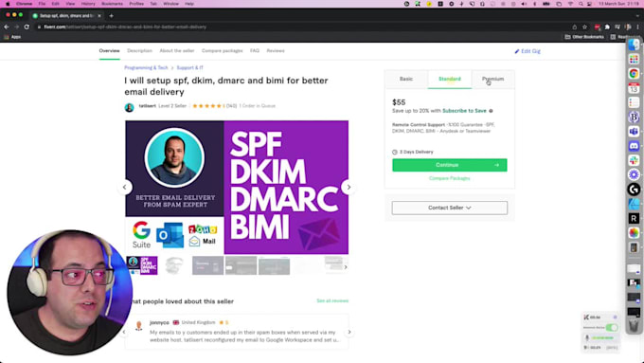Open the Logitech G app in the dock
The width and height of the screenshot is (644, 363).
click(x=634, y=190)
